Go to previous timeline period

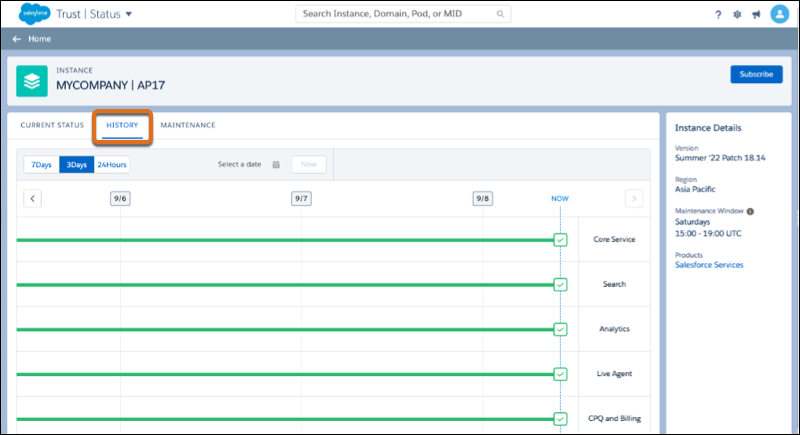33,199
